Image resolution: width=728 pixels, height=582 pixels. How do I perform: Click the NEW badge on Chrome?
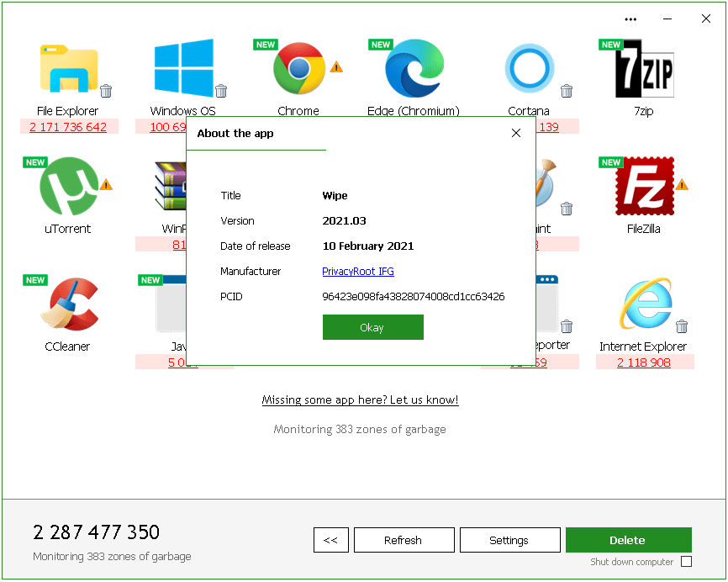(x=266, y=45)
